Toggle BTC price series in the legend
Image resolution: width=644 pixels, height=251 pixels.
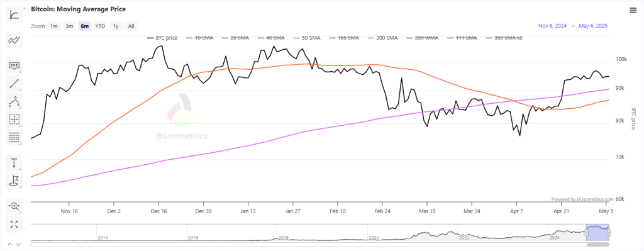[162, 38]
